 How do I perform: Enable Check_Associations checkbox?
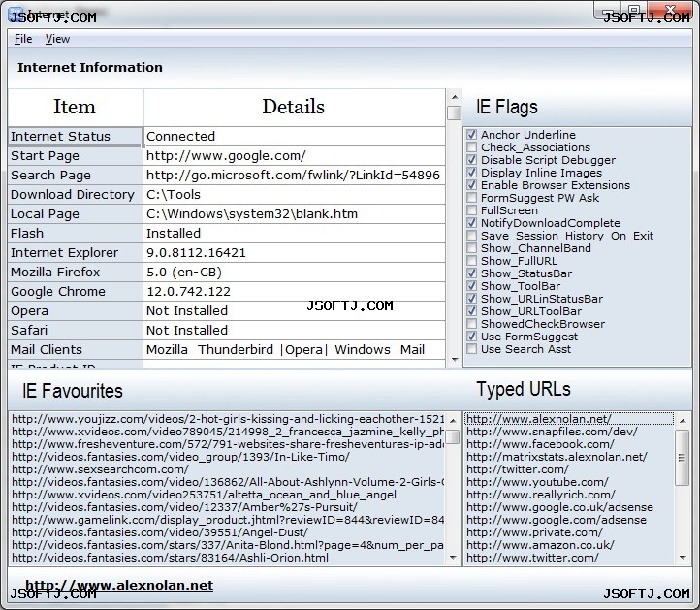click(471, 146)
